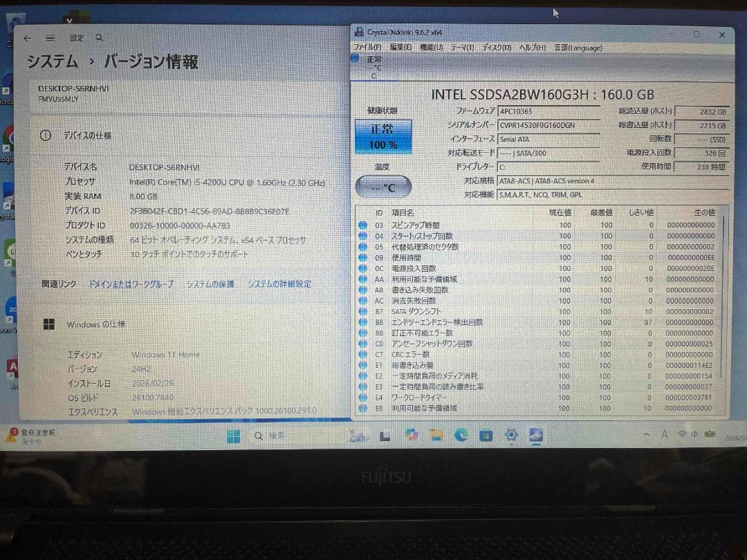The width and height of the screenshot is (747, 560).
Task: Open the ドライブレター drive letter dropdown
Action: [x=548, y=167]
